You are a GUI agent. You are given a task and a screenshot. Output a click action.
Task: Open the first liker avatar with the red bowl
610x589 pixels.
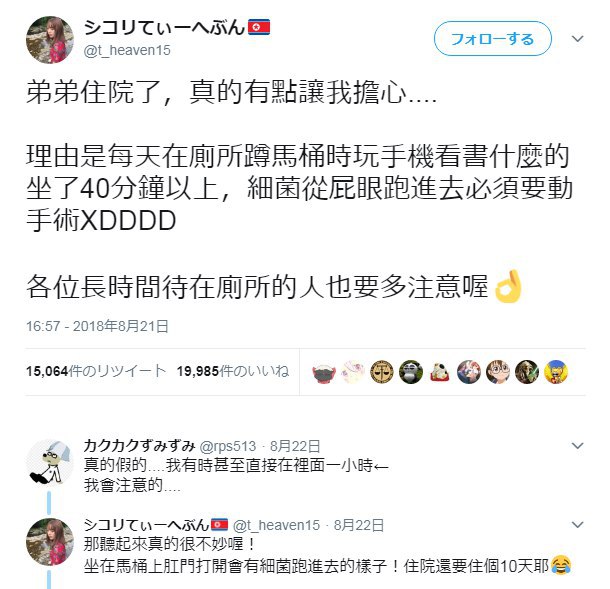coord(324,372)
